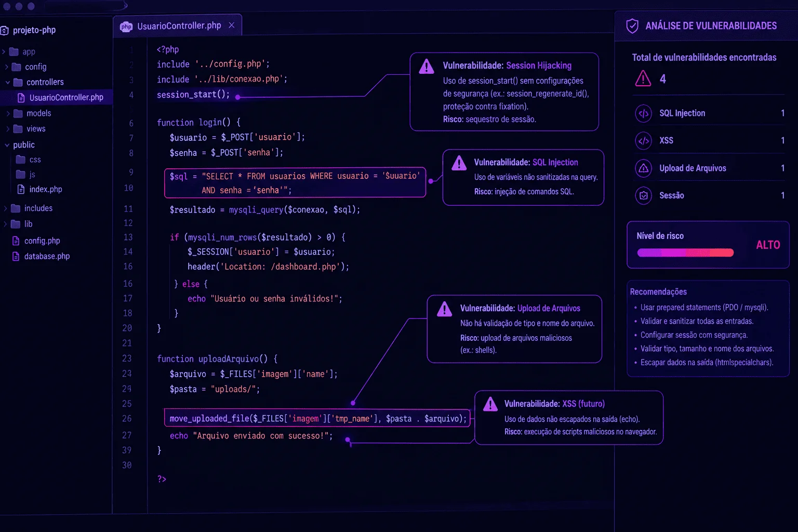Click the Session Hijacking vulnerability title
Viewport: 798px width, 532px height.
507,65
